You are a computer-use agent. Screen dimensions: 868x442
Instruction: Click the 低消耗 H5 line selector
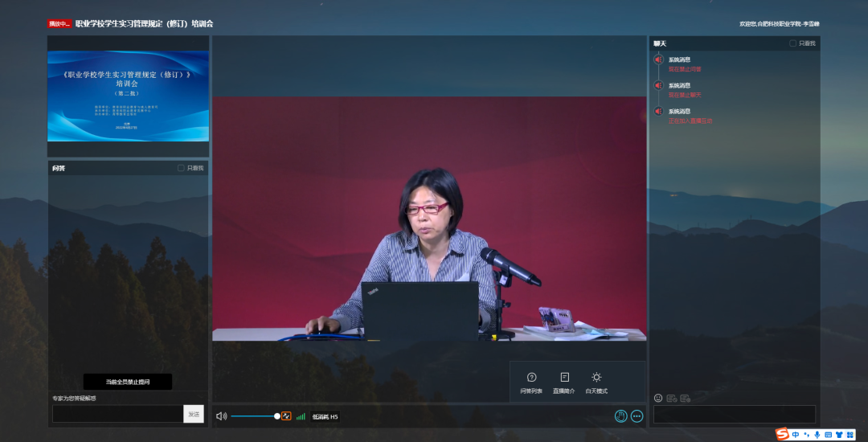pyautogui.click(x=325, y=417)
